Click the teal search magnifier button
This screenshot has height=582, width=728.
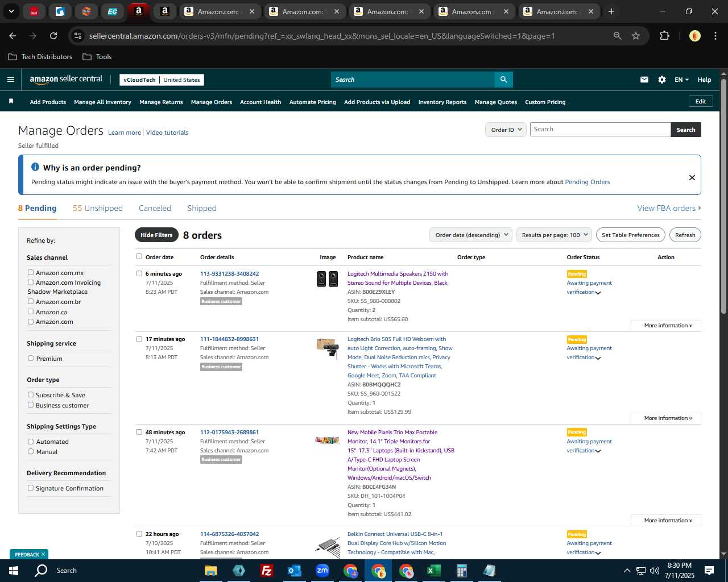click(x=503, y=80)
